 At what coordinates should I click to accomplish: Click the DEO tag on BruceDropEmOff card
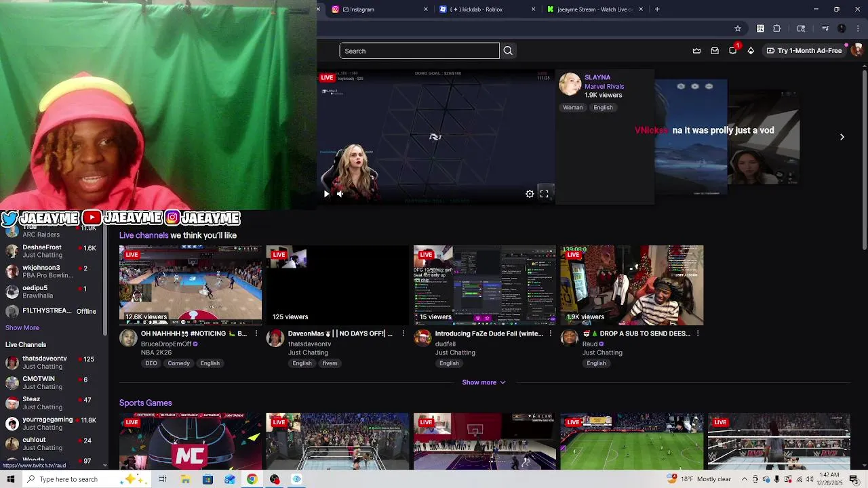coord(151,363)
